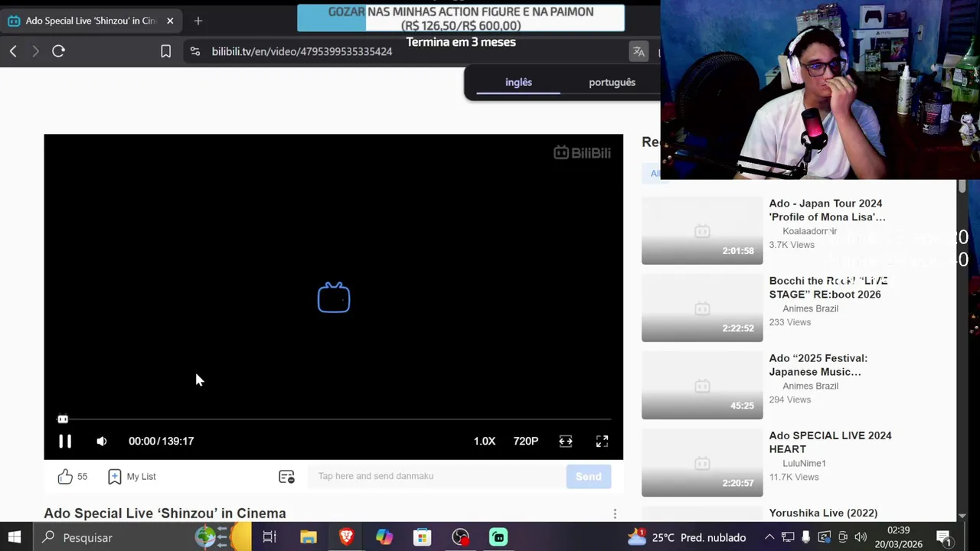The image size is (980, 551).
Task: Close the Ado Special Live browser tab
Action: [170, 21]
